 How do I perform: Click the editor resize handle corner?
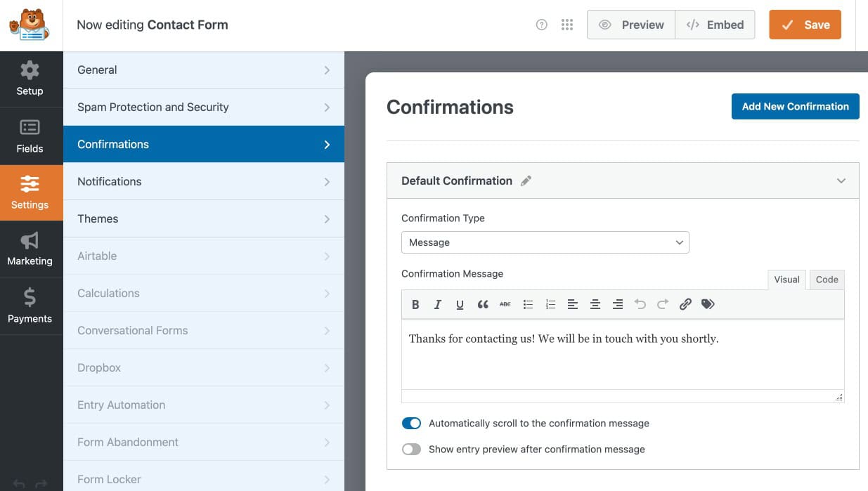point(838,397)
